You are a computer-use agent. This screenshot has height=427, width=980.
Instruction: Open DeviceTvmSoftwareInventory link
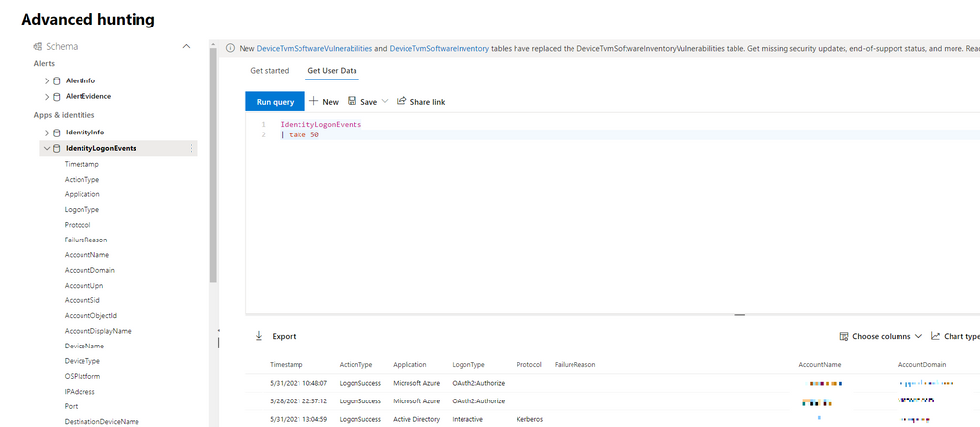439,48
